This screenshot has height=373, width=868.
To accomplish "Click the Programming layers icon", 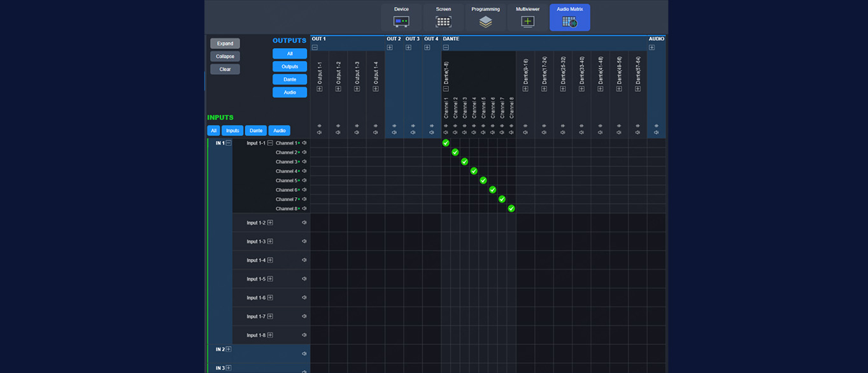I will pos(485,22).
